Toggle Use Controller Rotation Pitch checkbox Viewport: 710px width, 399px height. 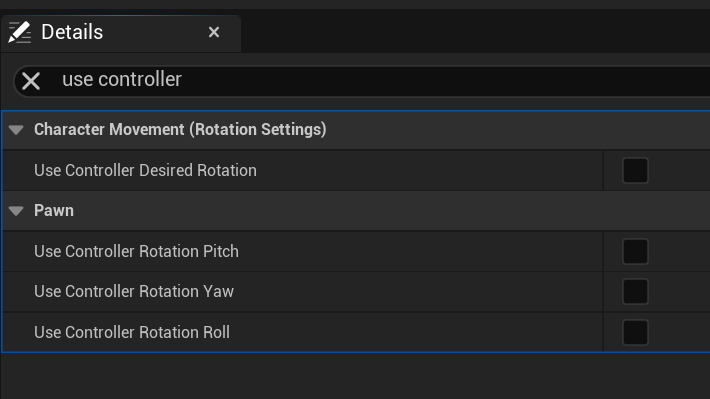tap(635, 251)
